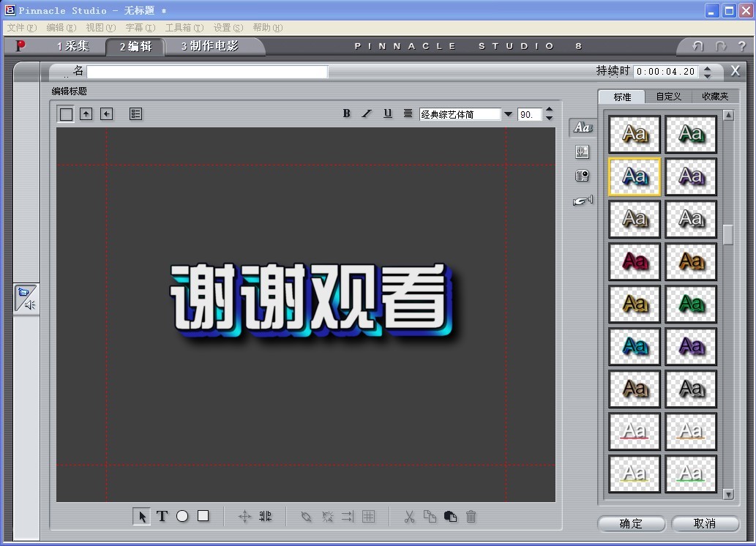This screenshot has height=546, width=756.
Task: Open the pictures (camera) section icon
Action: click(582, 176)
